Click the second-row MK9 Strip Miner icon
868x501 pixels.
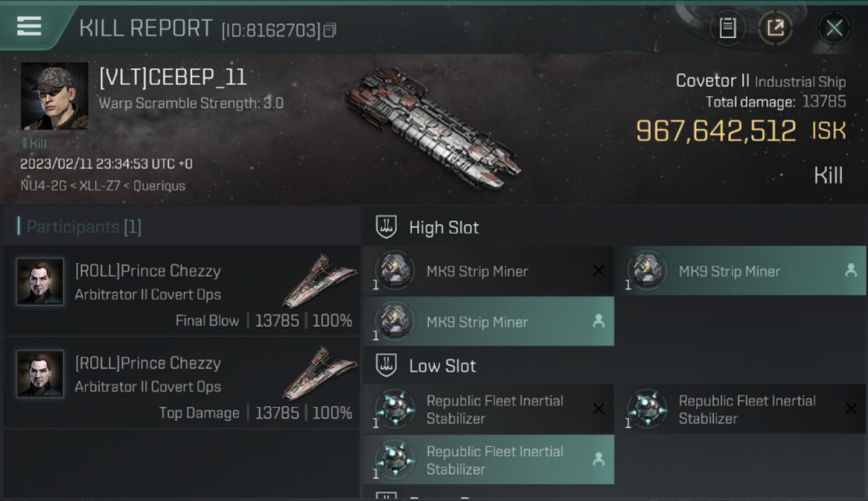tap(394, 321)
